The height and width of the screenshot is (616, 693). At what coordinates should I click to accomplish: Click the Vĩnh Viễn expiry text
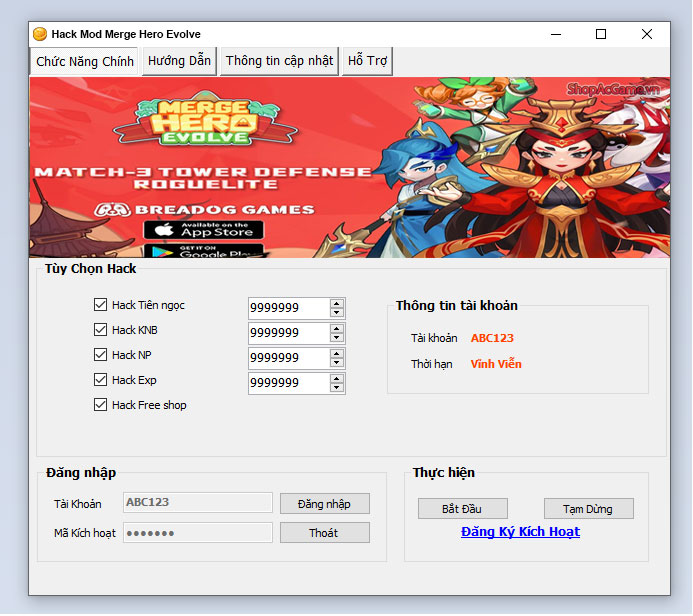point(496,364)
